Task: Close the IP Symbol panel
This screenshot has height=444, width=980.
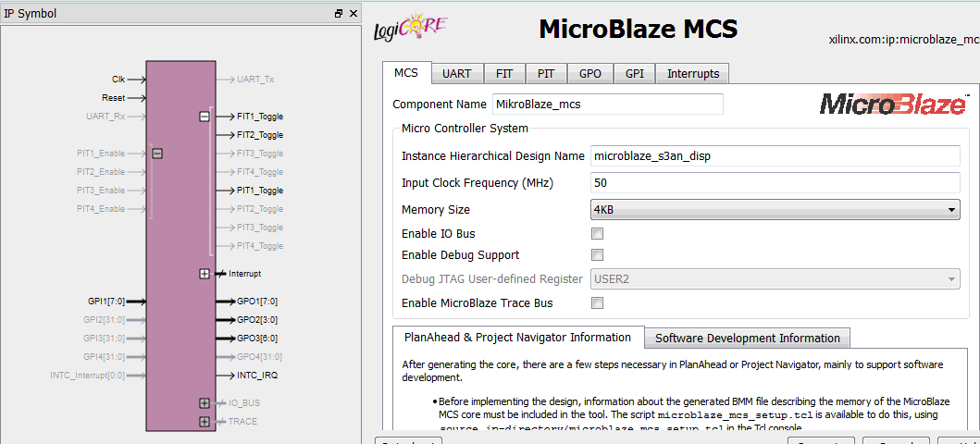Action: [x=354, y=13]
